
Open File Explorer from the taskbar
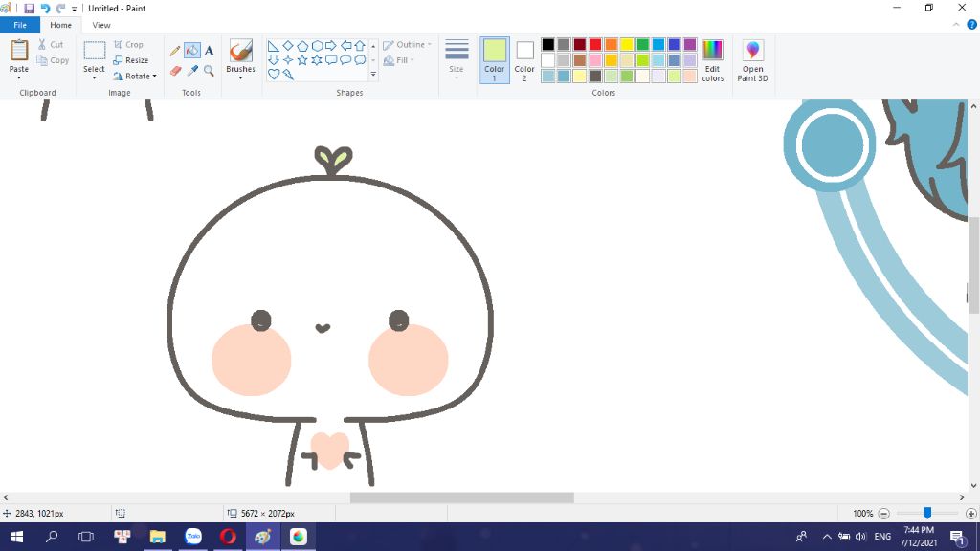pos(158,537)
